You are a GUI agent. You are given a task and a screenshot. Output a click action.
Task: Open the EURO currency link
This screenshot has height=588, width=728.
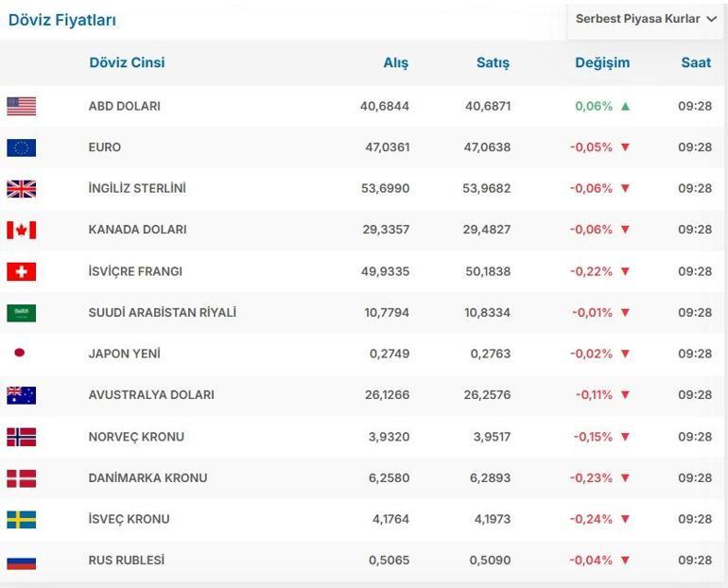104,147
